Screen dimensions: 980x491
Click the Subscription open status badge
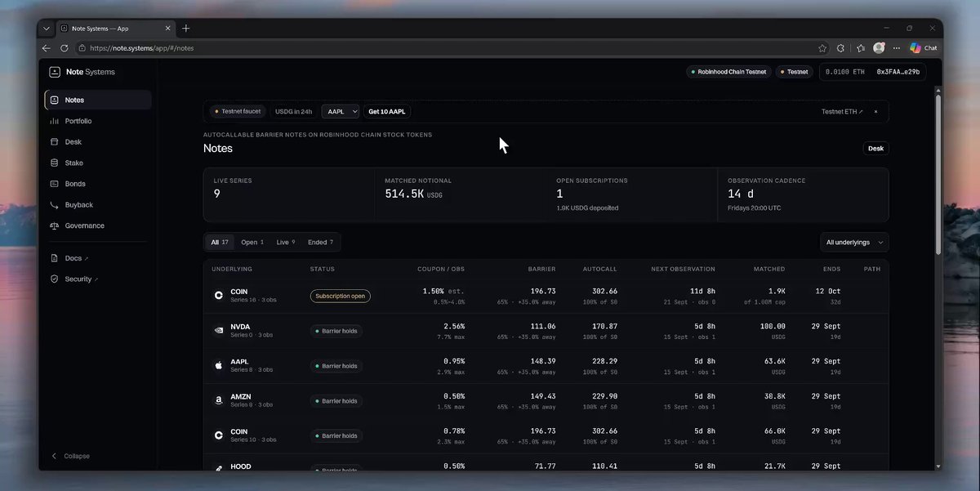[x=341, y=296]
